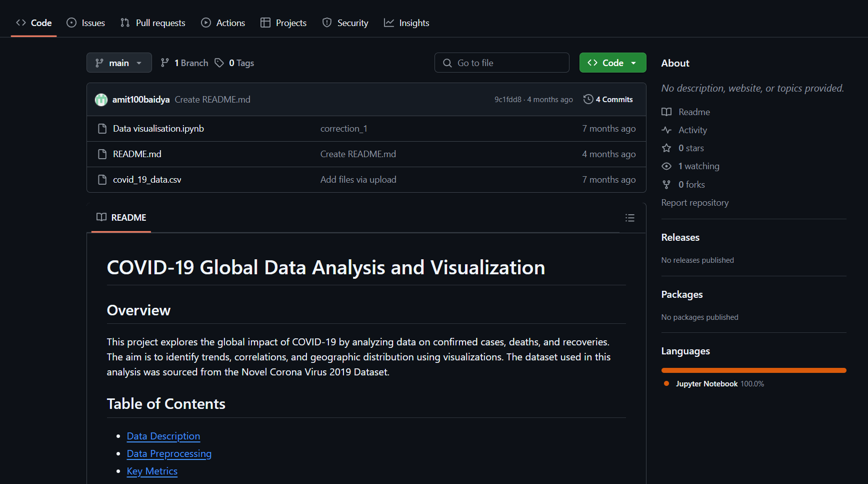Click the Code tab in repository navigation

34,23
